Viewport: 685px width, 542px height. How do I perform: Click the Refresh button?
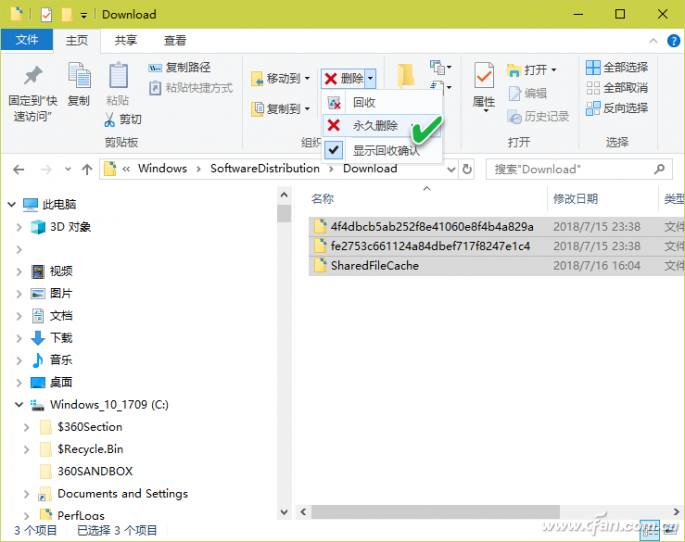[467, 169]
